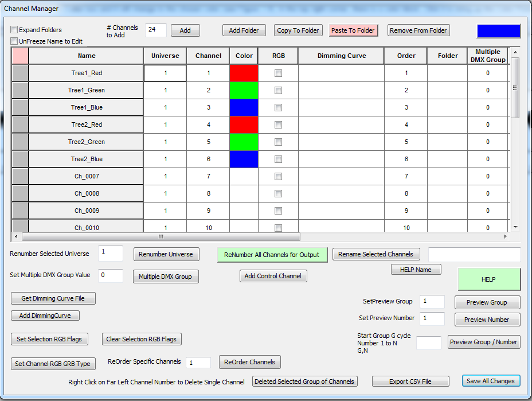Click the blue color cell of Tree2_Blue
Screen dimensions: 532x401
[244, 159]
